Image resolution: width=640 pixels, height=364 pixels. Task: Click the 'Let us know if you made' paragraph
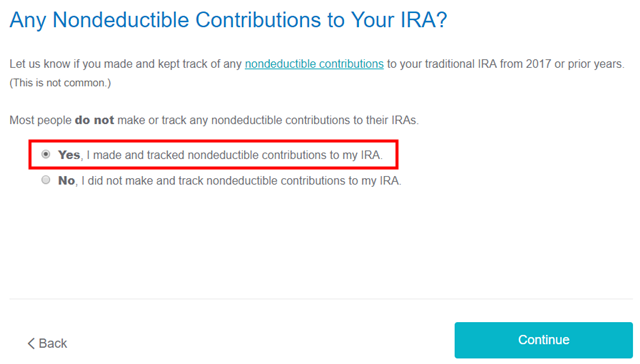(317, 73)
